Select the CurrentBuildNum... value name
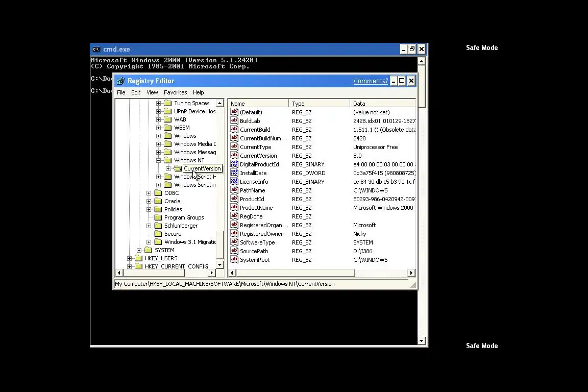 click(263, 138)
